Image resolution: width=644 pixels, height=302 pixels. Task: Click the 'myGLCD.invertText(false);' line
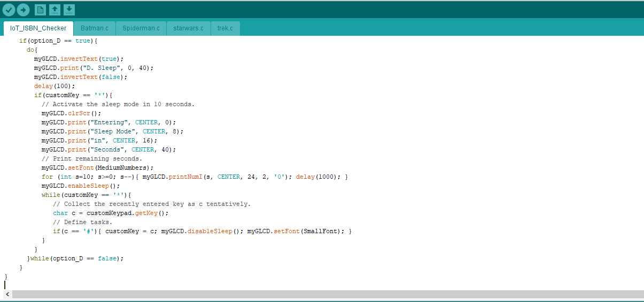pos(81,77)
